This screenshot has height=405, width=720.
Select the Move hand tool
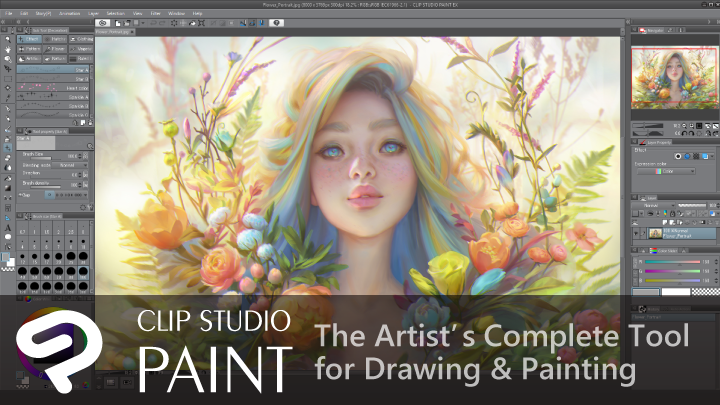(7, 49)
